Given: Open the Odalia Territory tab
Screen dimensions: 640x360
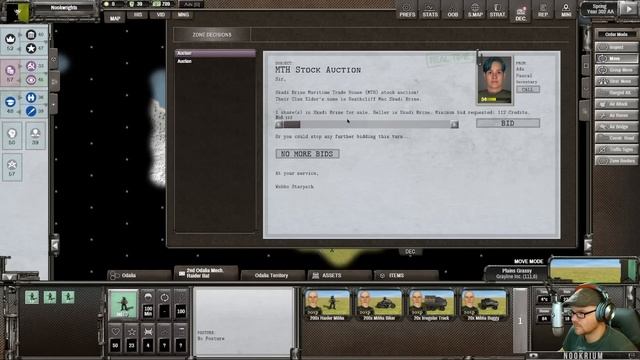Looking at the screenshot, I should coord(272,276).
